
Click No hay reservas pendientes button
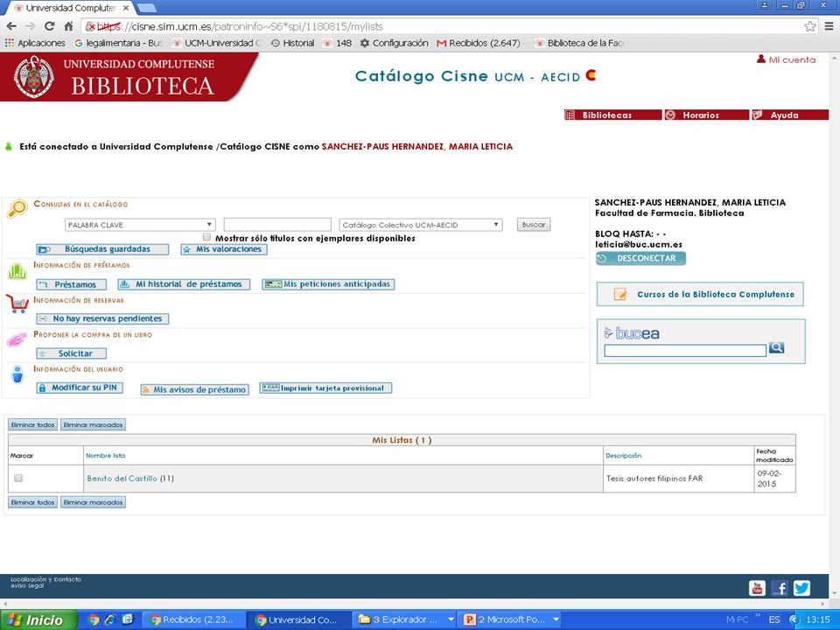(x=102, y=318)
